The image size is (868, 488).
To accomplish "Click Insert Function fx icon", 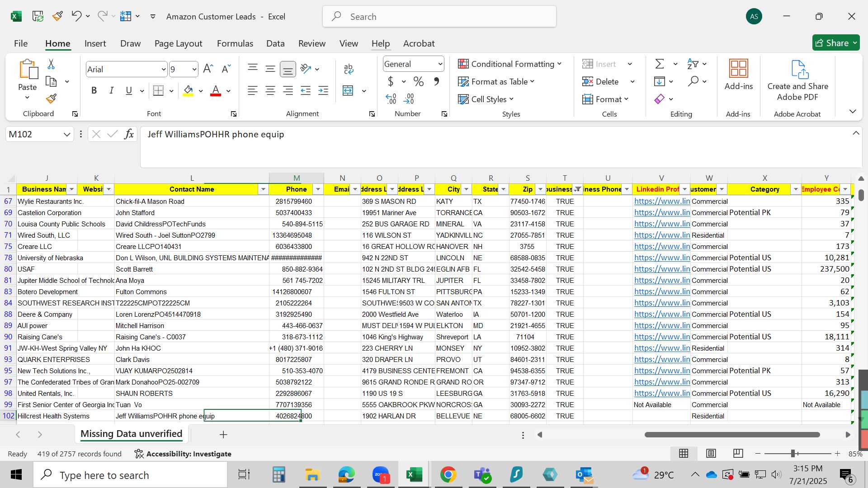I will pyautogui.click(x=129, y=134).
